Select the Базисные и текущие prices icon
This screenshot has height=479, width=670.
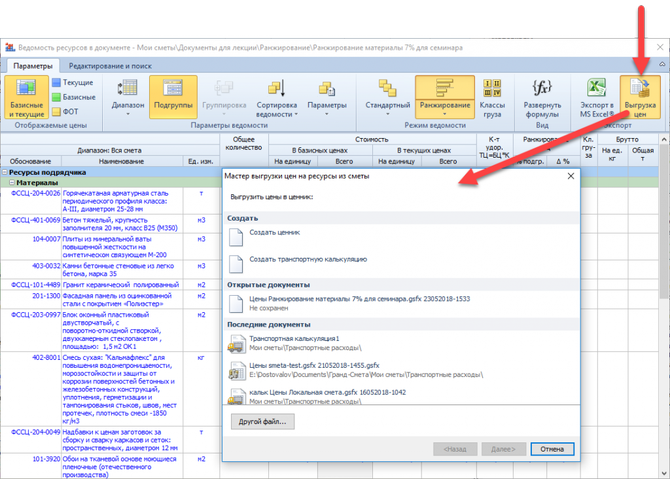27,99
